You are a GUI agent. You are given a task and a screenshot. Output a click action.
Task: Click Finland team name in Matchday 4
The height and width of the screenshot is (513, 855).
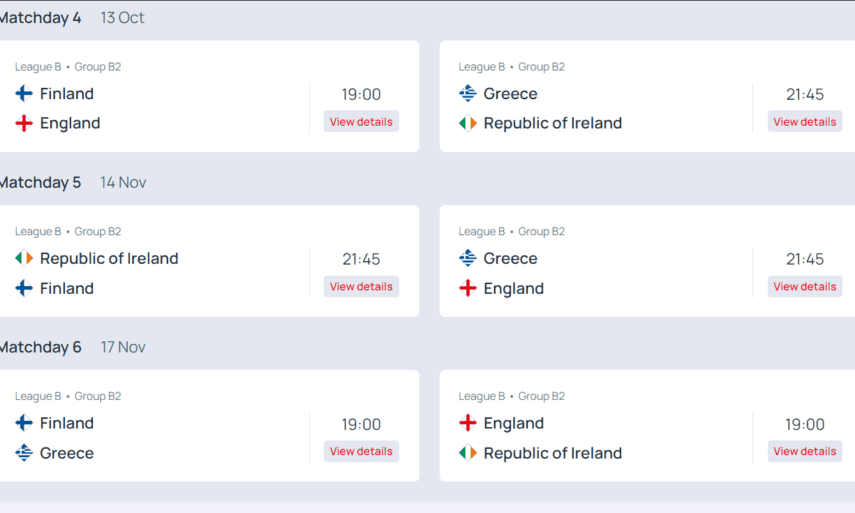click(x=67, y=94)
